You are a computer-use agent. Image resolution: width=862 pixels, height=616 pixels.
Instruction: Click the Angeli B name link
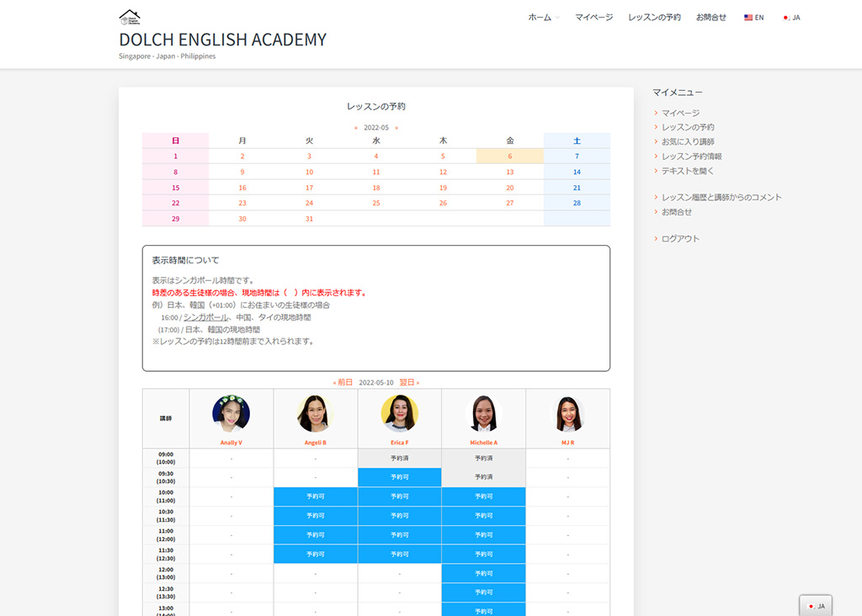point(315,443)
